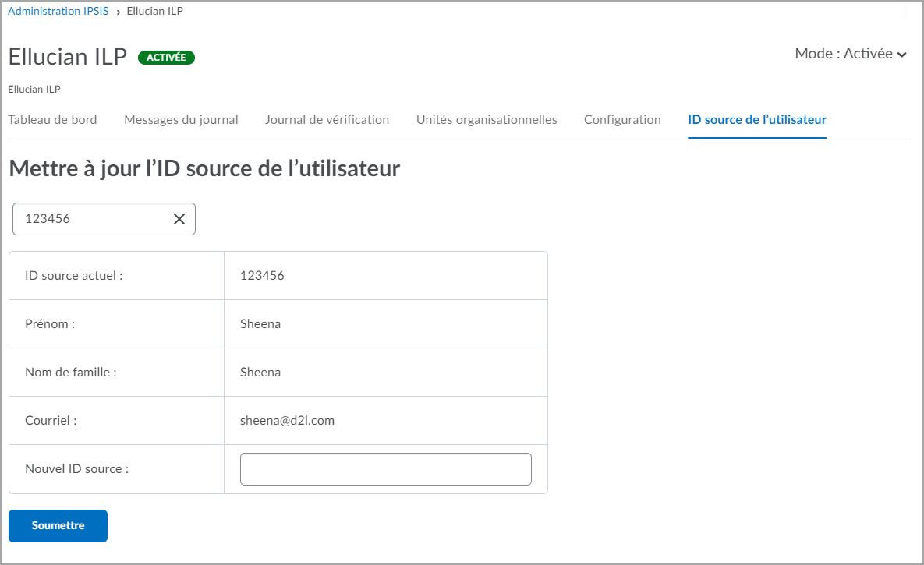Open the Mode : Activée dropdown
This screenshot has height=565, width=924.
pyautogui.click(x=851, y=54)
